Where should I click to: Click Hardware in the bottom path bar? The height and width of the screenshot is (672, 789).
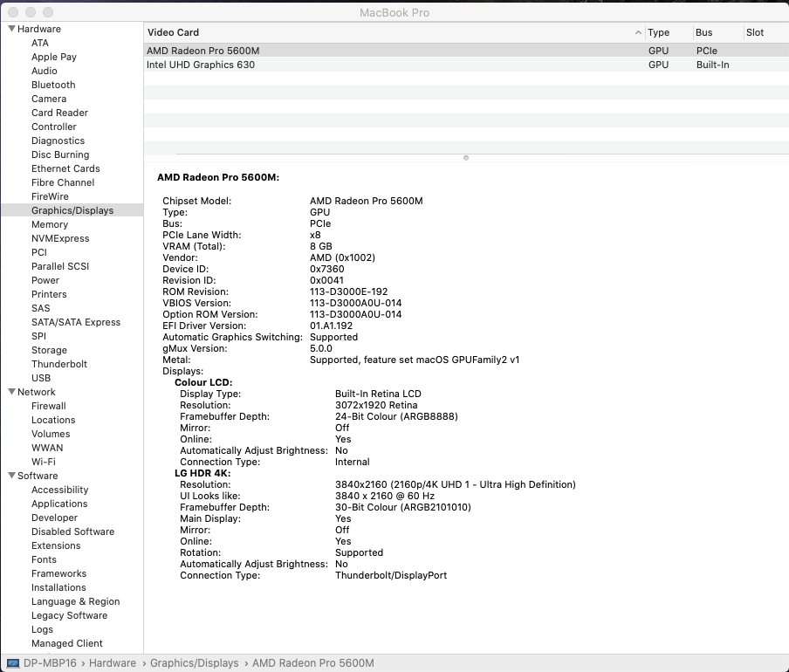click(113, 663)
